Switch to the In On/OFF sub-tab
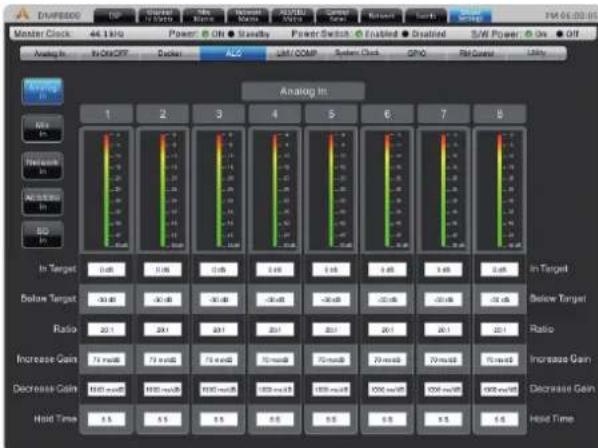Screen dimensions: 598x448 pyautogui.click(x=109, y=53)
